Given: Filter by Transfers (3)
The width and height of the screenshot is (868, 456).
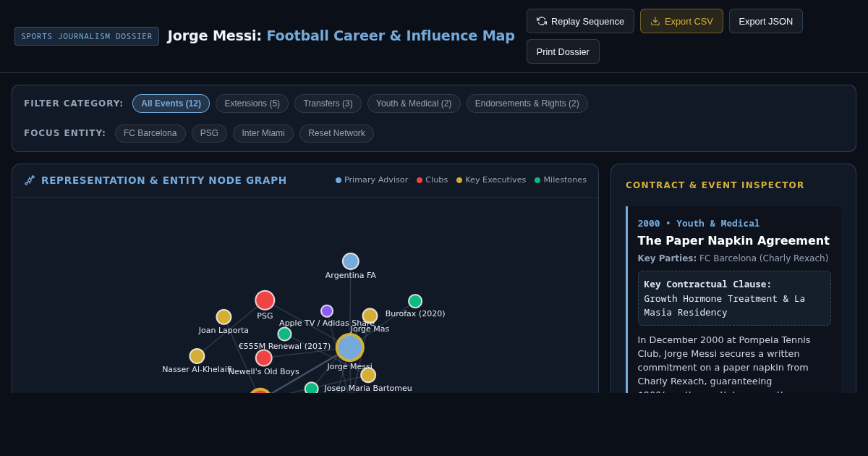Looking at the screenshot, I should [328, 104].
